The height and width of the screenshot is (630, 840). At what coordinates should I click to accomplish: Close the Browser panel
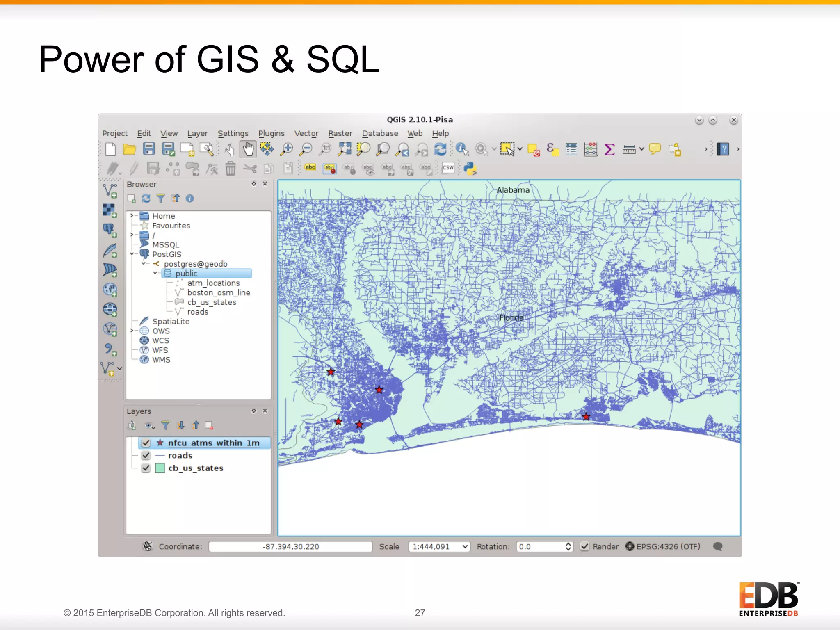coord(265,184)
